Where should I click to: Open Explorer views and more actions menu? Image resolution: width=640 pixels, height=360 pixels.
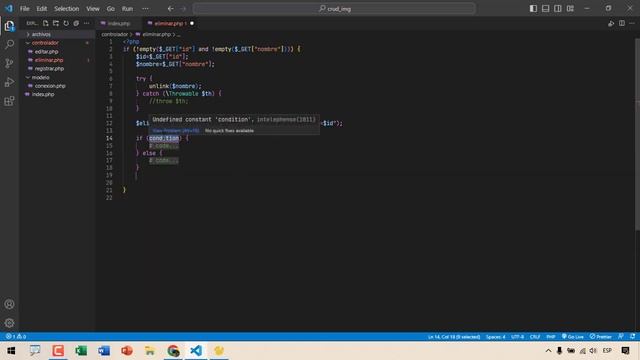[87, 23]
